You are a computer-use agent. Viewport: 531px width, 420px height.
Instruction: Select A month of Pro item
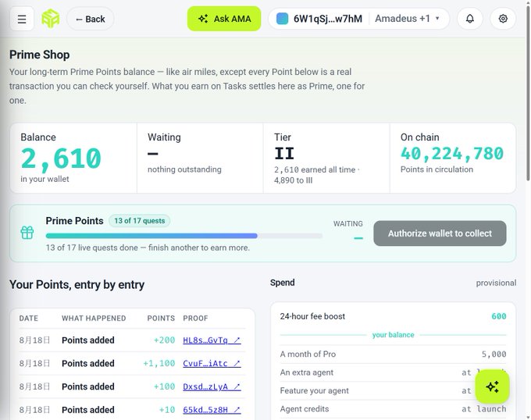[393, 354]
